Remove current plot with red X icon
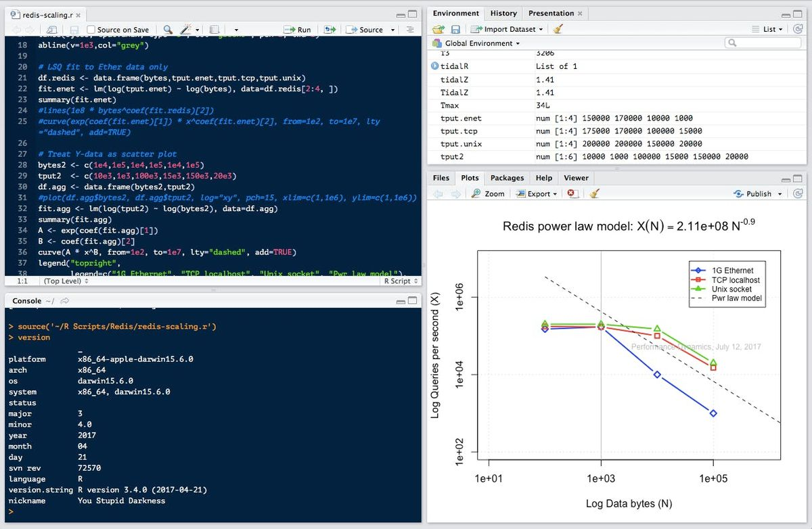812x529 pixels. click(572, 193)
